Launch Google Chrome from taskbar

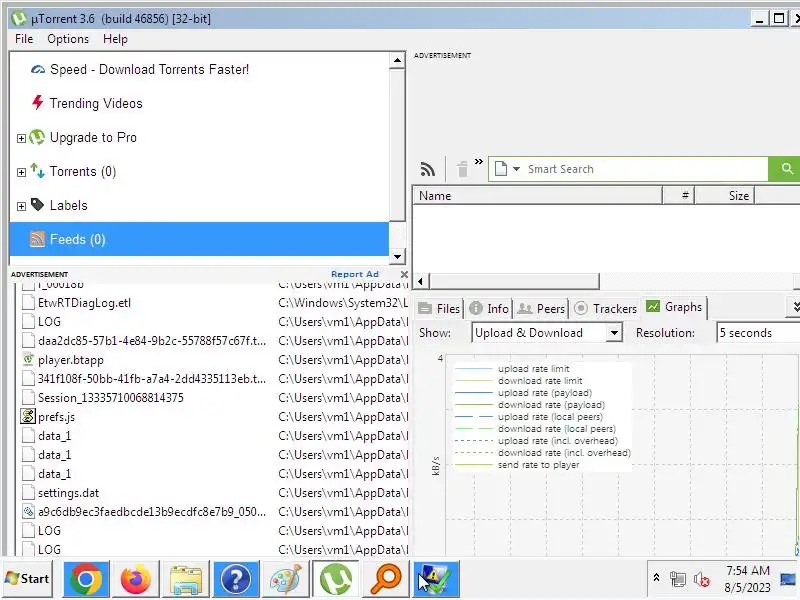(x=86, y=579)
